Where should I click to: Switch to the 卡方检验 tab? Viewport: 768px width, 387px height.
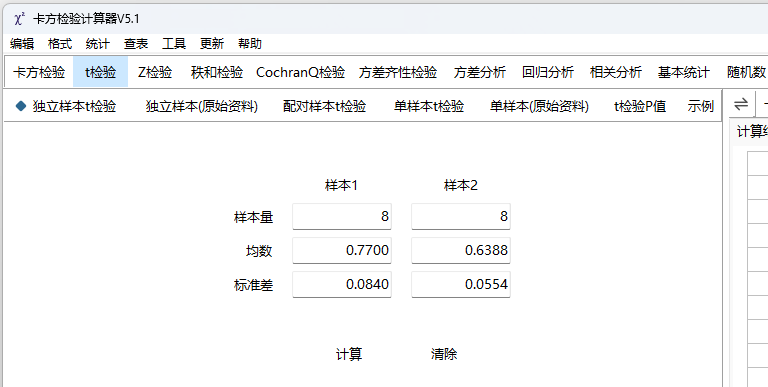point(39,72)
